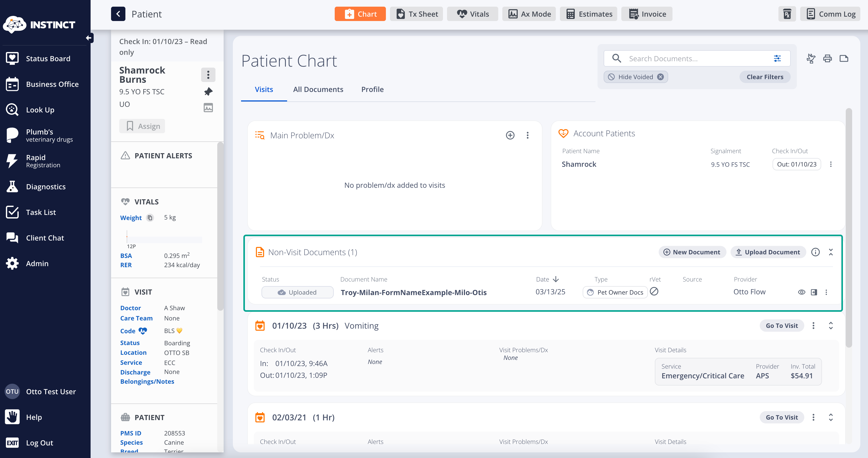Click the print icon in Patient Chart
Viewport: 868px width, 458px height.
[x=827, y=58]
